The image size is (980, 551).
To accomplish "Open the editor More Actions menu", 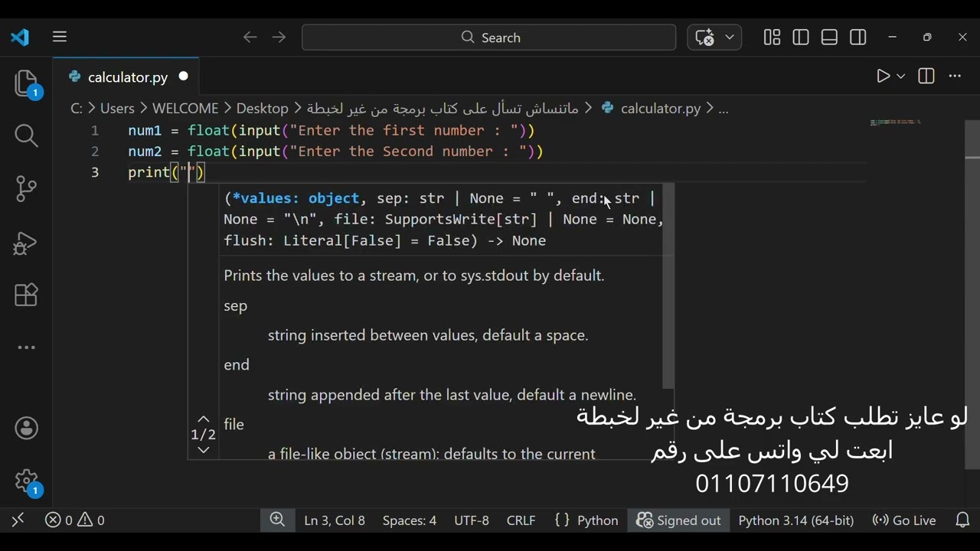I will pyautogui.click(x=955, y=76).
